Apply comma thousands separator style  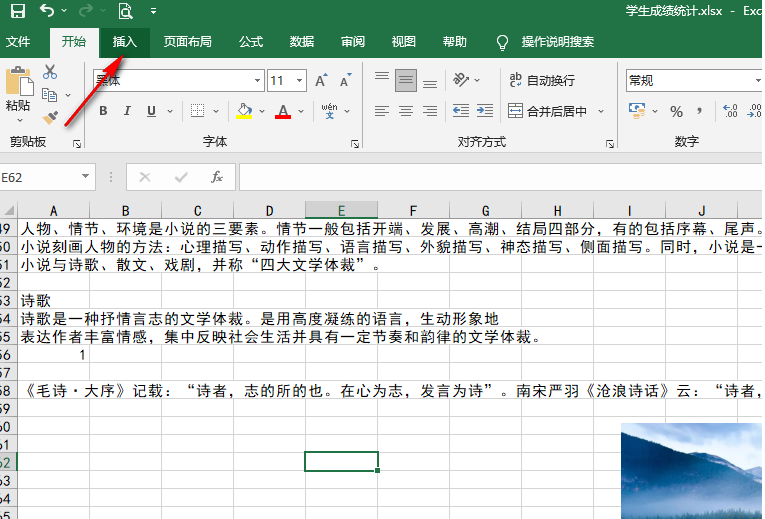700,112
